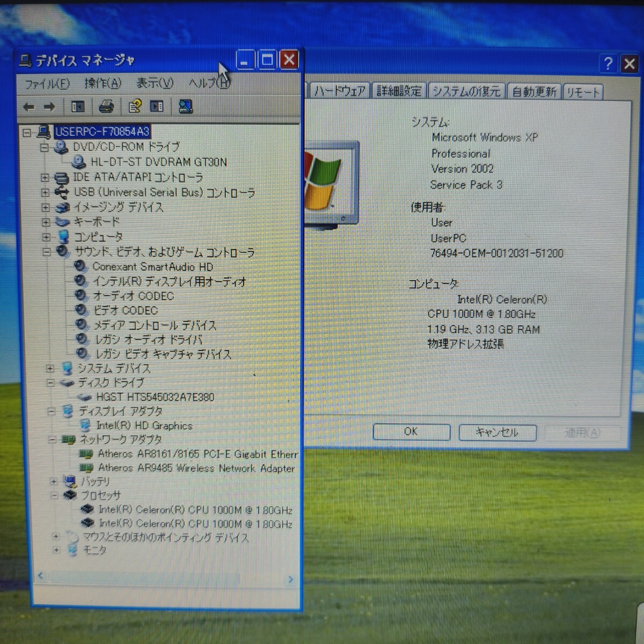Viewport: 644px width, 644px height.
Task: Click OK in System Properties
Action: pyautogui.click(x=411, y=431)
